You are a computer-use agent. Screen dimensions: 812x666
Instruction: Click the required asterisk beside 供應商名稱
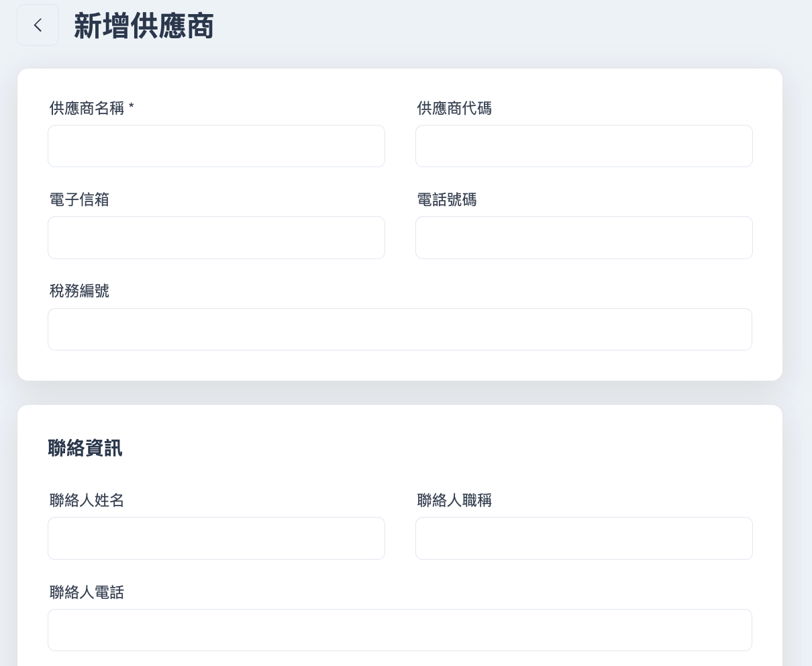point(132,107)
